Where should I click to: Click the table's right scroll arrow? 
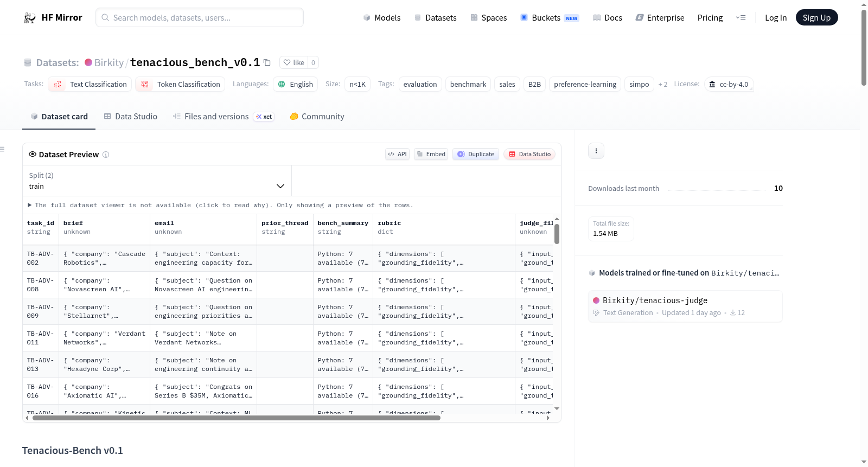548,418
